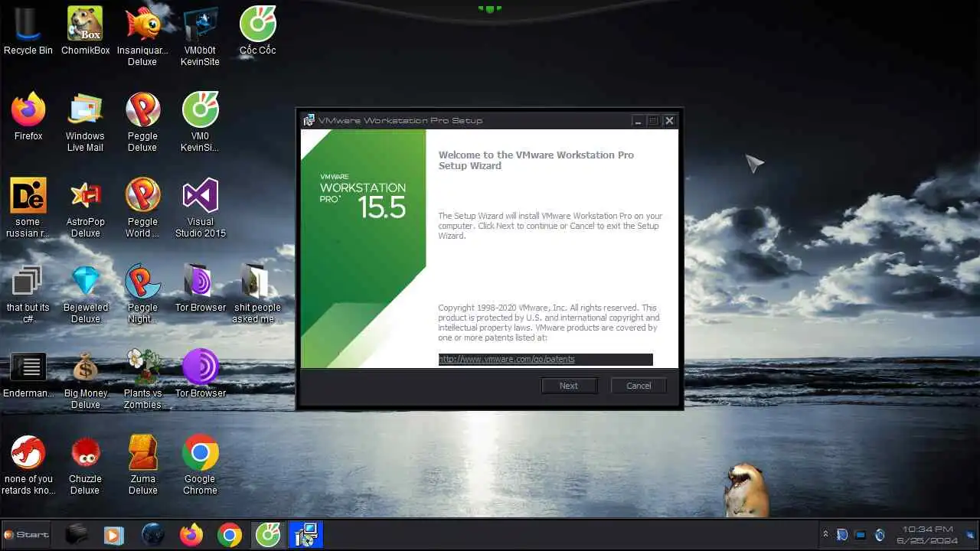Open the VM0b0t KevinSite desktop shortcut
980x551 pixels.
pos(200,37)
